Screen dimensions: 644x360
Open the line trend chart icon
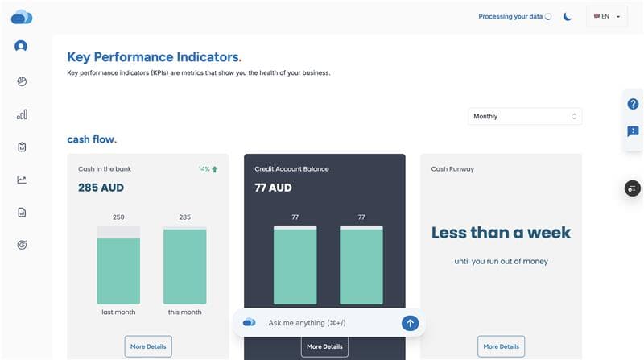pyautogui.click(x=22, y=180)
